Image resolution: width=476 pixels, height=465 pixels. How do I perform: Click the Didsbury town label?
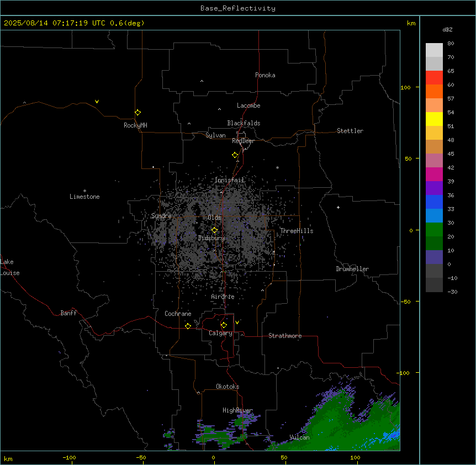click(x=211, y=238)
